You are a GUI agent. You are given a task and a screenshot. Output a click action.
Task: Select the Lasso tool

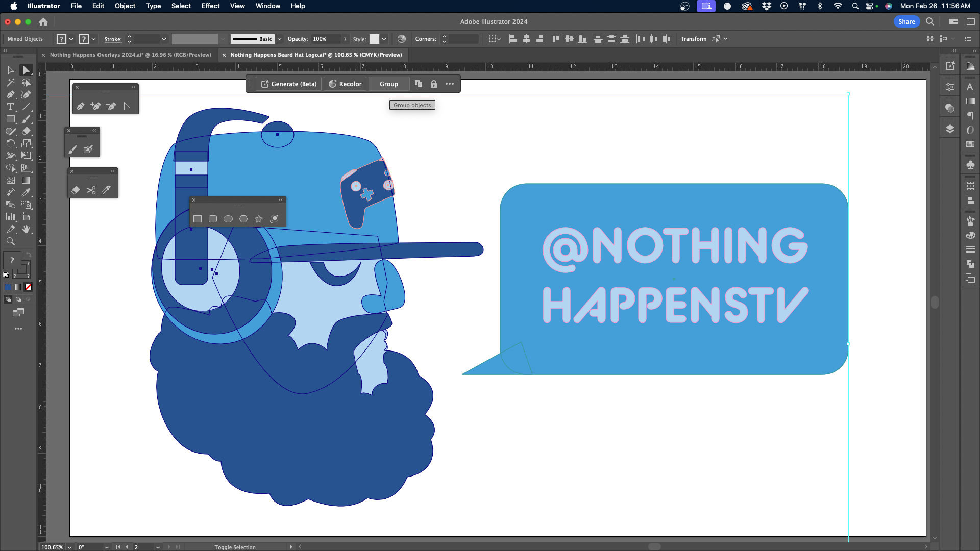tap(26, 82)
